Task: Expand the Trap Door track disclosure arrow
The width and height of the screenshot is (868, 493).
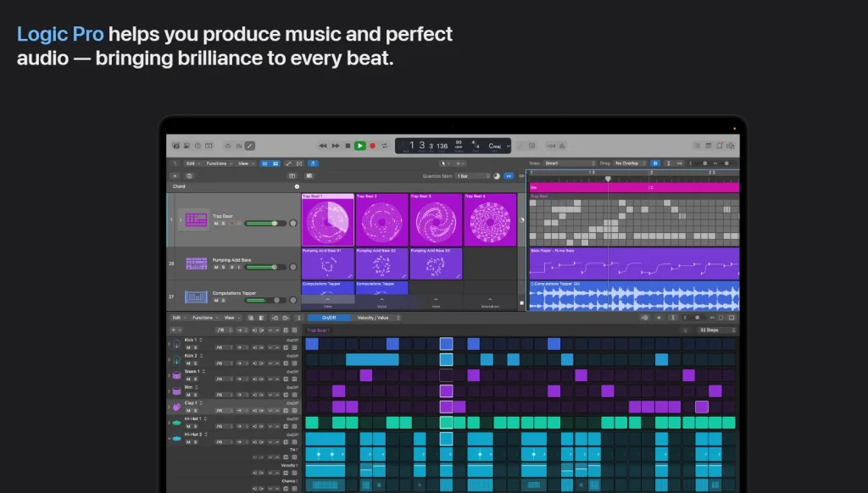Action: pyautogui.click(x=181, y=219)
